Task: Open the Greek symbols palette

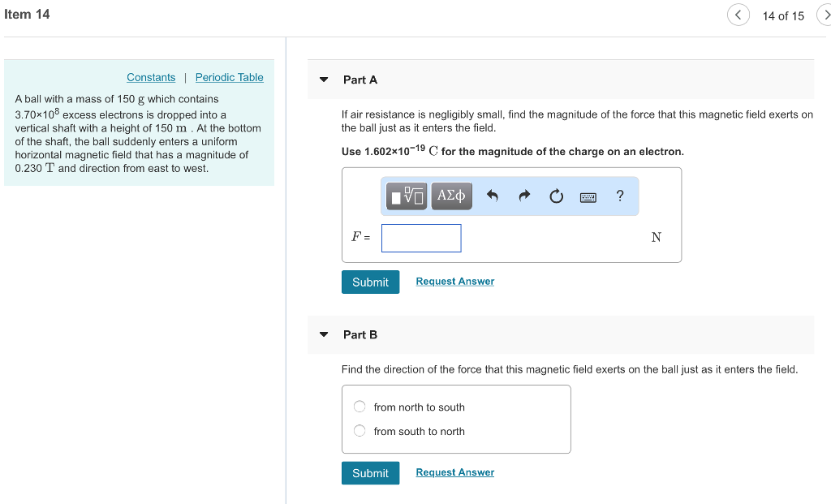Action: pyautogui.click(x=451, y=196)
